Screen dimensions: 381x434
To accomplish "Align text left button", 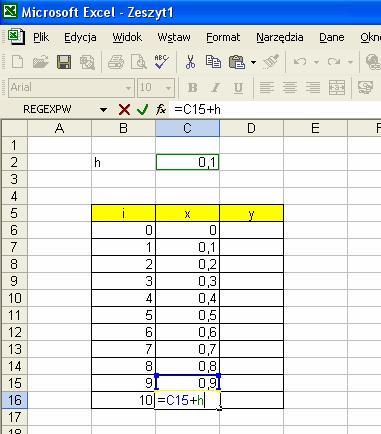I will coord(267,88).
